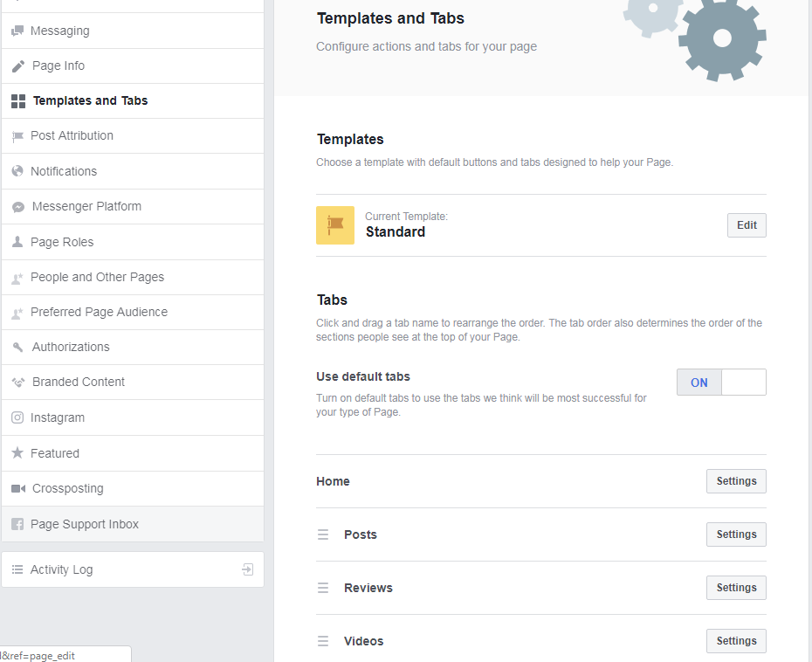Open Messaging settings section
This screenshot has height=662, width=812.
click(x=133, y=31)
